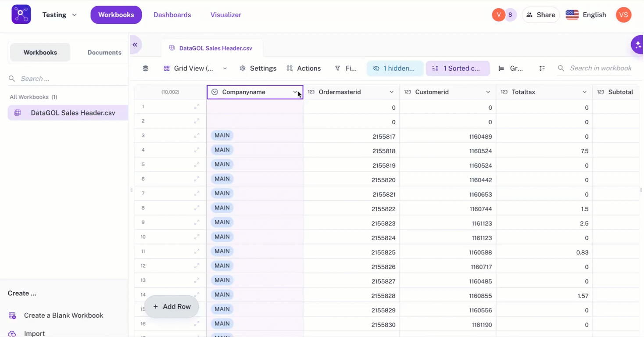Go to the Visualizer nav tab
This screenshot has width=644, height=337.
226,15
